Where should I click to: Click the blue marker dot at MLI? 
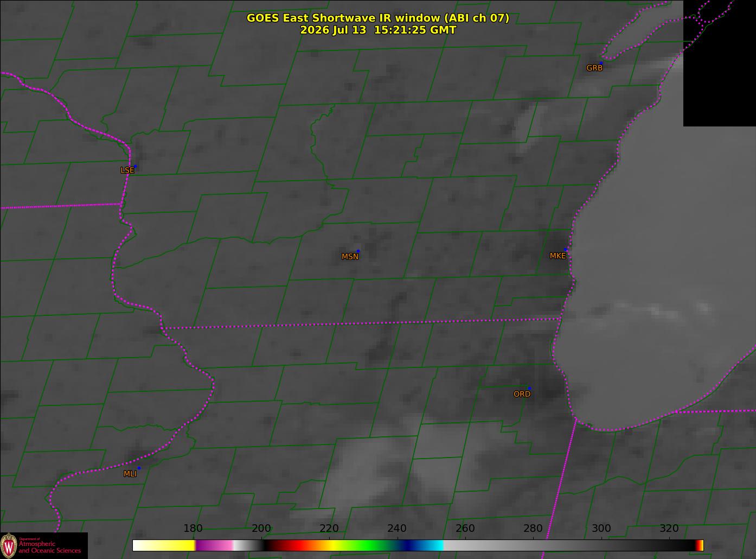[x=139, y=468]
